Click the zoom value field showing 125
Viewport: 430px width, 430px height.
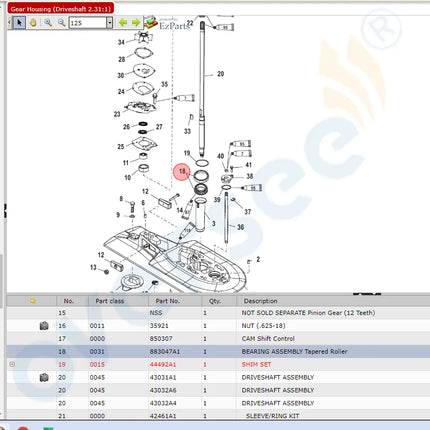point(88,23)
